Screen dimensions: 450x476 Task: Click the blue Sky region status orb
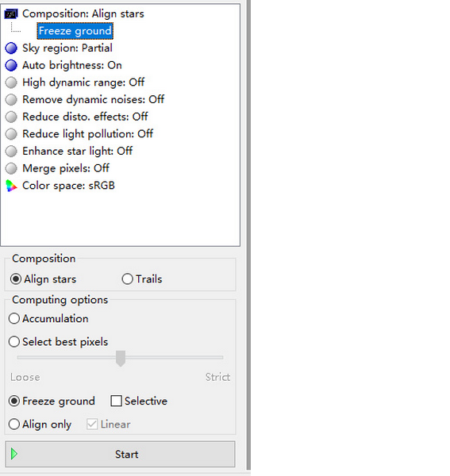tap(11, 48)
